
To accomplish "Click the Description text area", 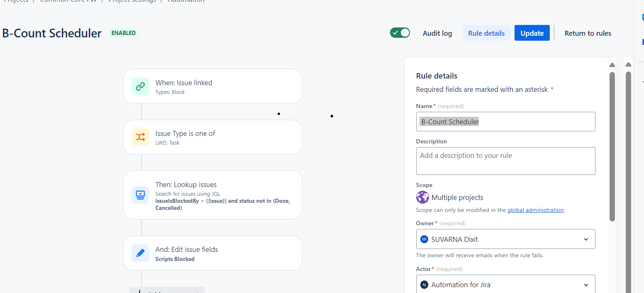I will (x=505, y=161).
